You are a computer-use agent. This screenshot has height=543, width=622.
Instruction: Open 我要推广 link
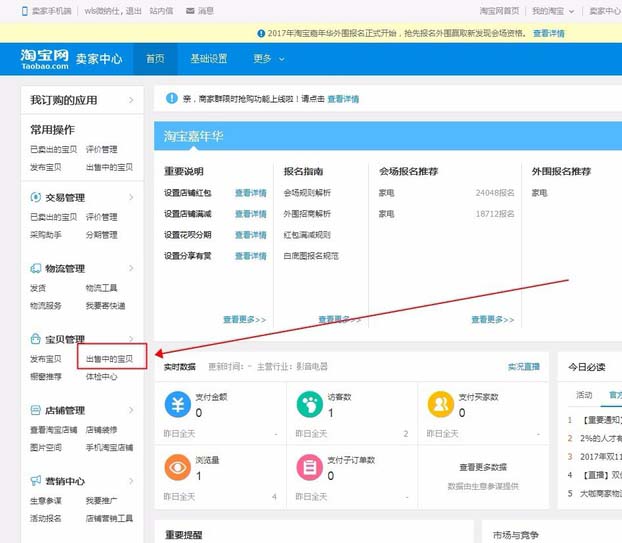click(102, 501)
